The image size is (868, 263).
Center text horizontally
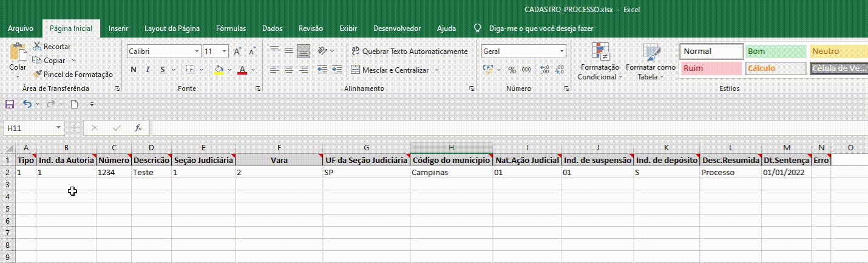(x=289, y=70)
